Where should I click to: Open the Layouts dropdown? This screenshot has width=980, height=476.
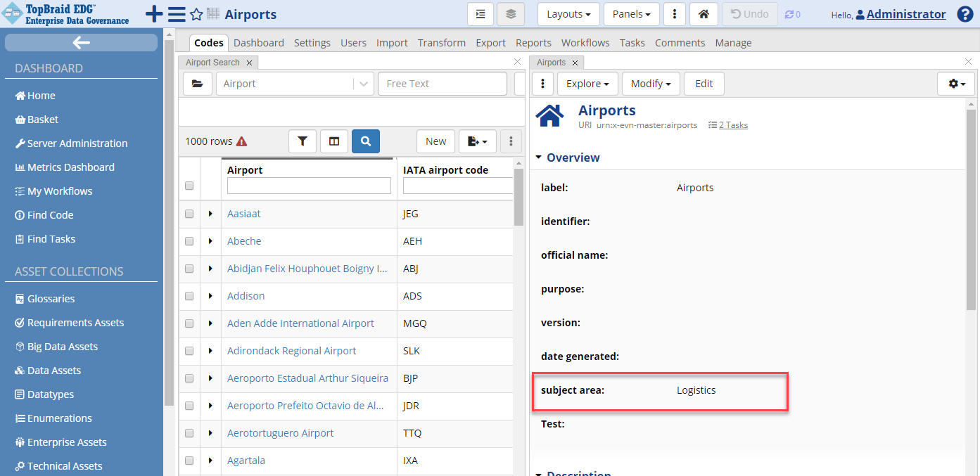[x=568, y=14]
